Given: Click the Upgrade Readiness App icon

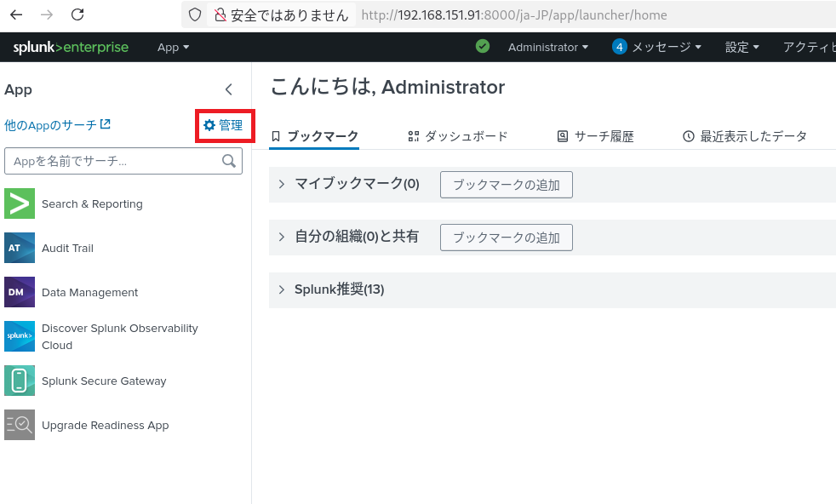Looking at the screenshot, I should (20, 425).
